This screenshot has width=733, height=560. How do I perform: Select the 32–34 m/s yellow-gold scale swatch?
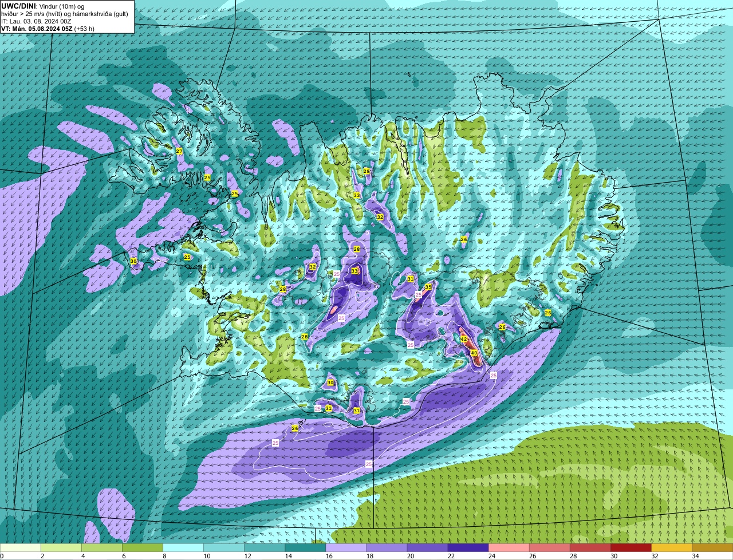(671, 547)
